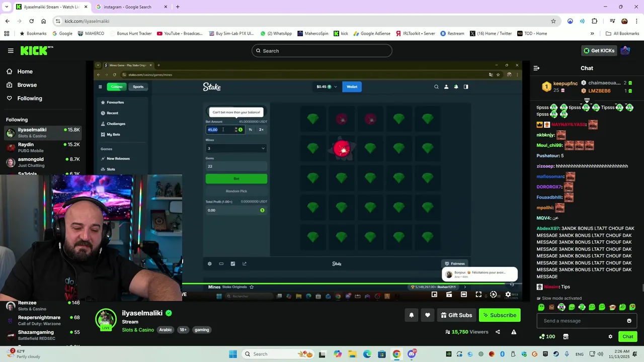Enter fullscreen on the video player

click(478, 295)
